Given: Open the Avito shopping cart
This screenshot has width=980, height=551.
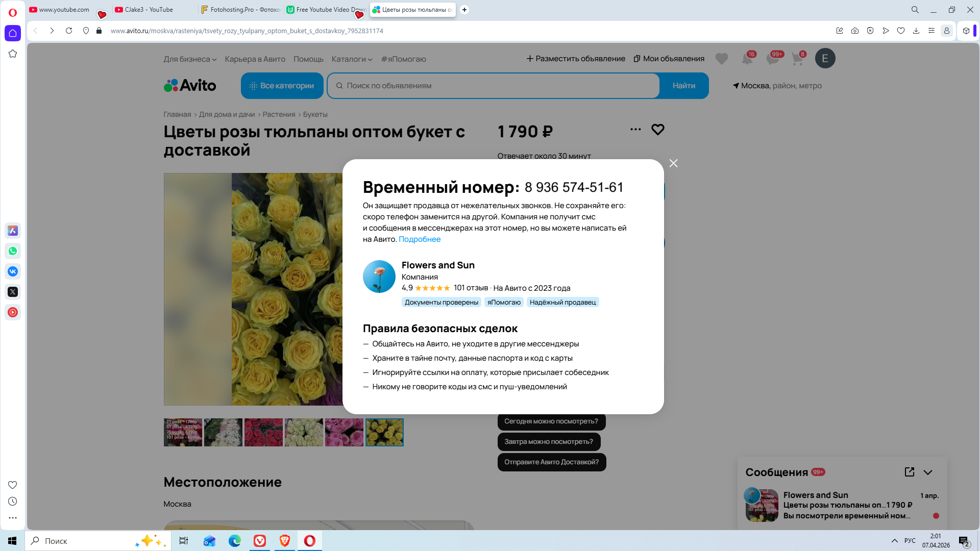Looking at the screenshot, I should 797,59.
